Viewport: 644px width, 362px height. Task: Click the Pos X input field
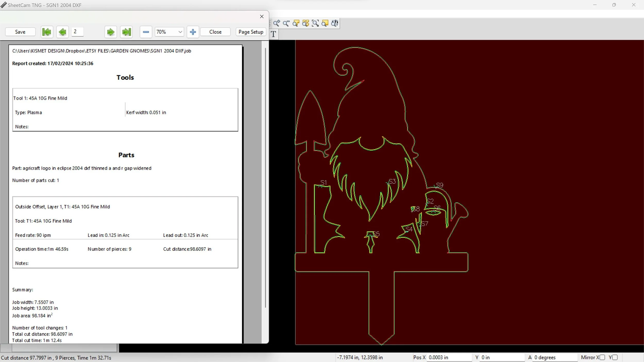click(449, 357)
